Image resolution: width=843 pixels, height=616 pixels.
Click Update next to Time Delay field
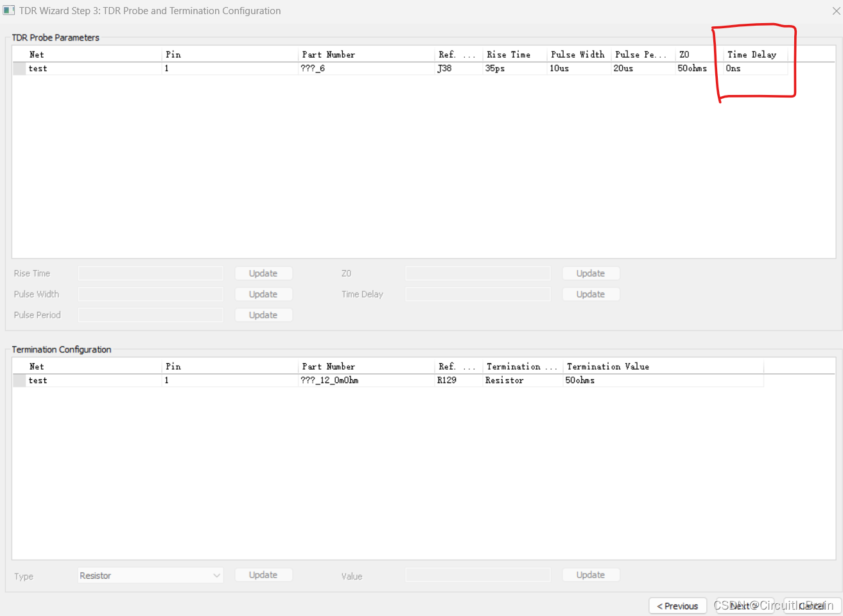point(590,294)
